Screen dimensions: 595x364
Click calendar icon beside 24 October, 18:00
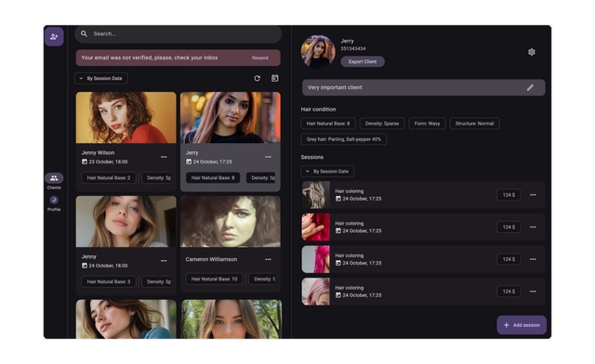[85, 266]
